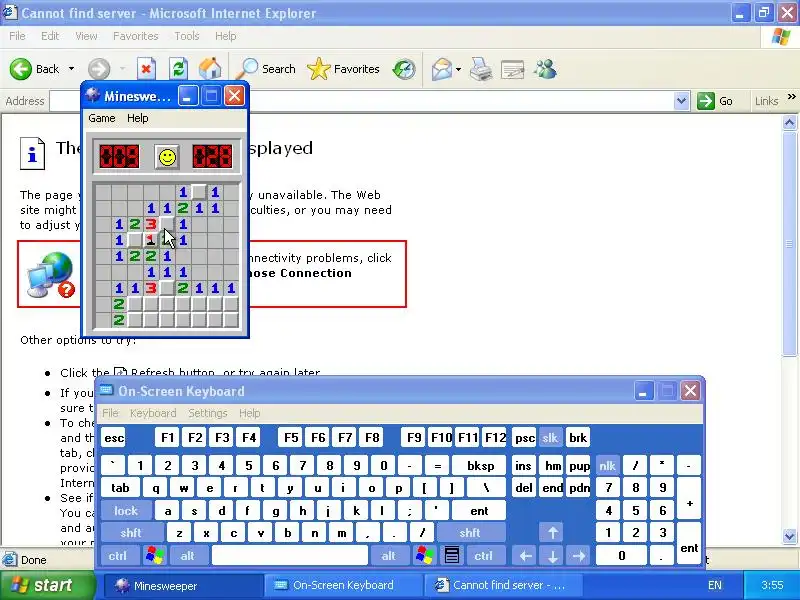Toggle the left shft key on On-Screen Keyboard
The image size is (800, 600).
tap(131, 533)
